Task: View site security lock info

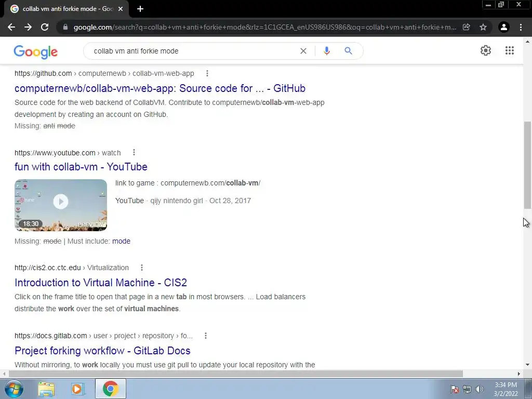Action: pyautogui.click(x=65, y=27)
